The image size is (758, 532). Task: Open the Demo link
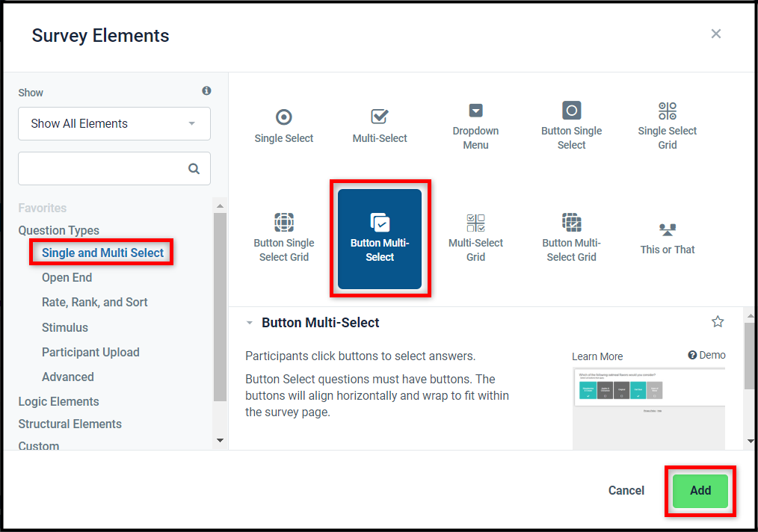(x=707, y=356)
